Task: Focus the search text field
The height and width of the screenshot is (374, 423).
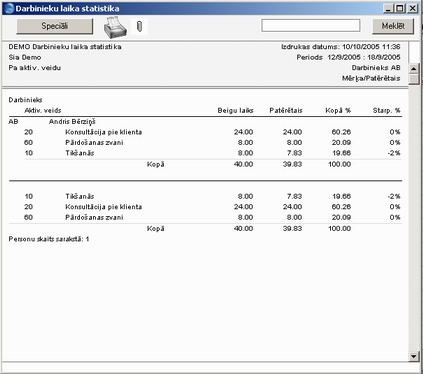Action: 311,26
